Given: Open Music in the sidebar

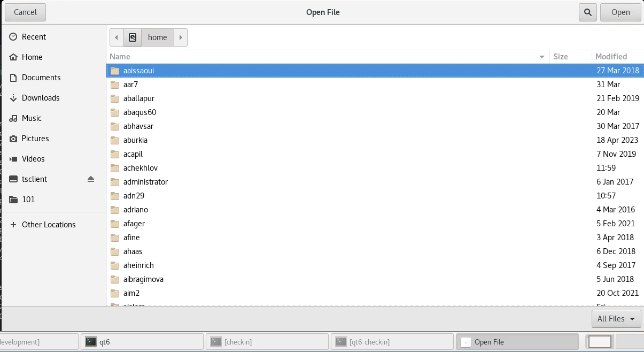Looking at the screenshot, I should click(53, 118).
